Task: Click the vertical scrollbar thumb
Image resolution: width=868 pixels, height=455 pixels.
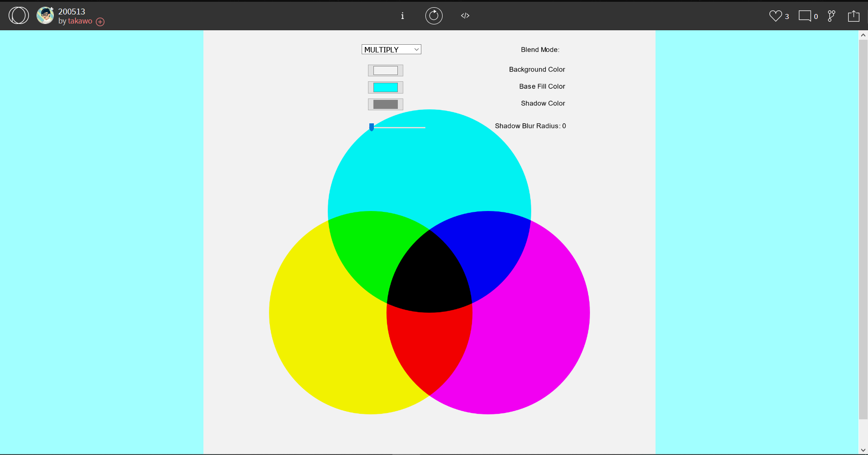Action: coord(863,230)
